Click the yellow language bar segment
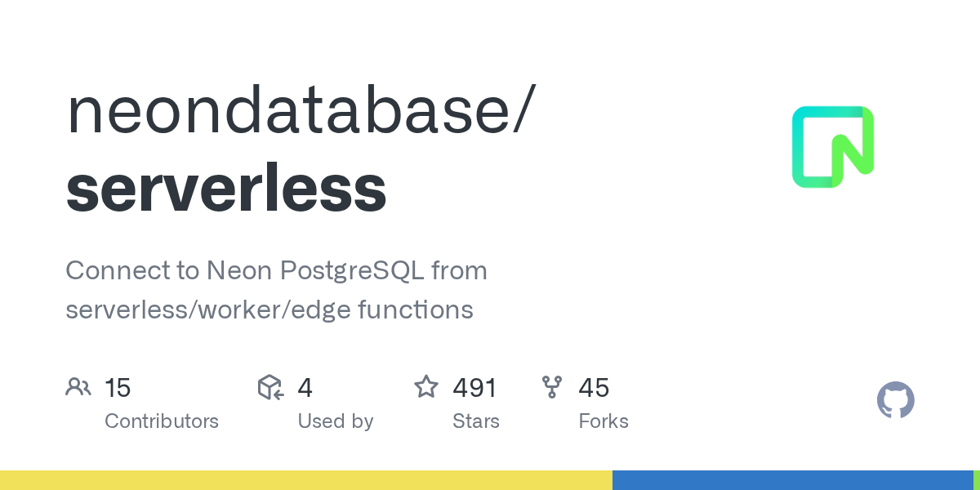 (306, 480)
